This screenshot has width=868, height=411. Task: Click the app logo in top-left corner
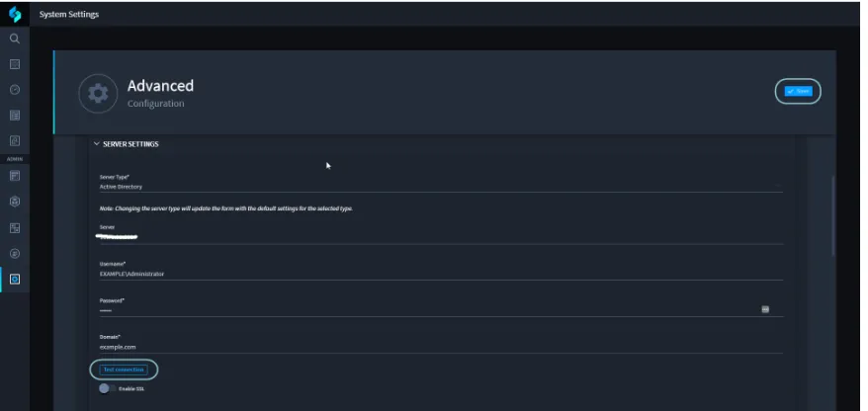coord(15,15)
